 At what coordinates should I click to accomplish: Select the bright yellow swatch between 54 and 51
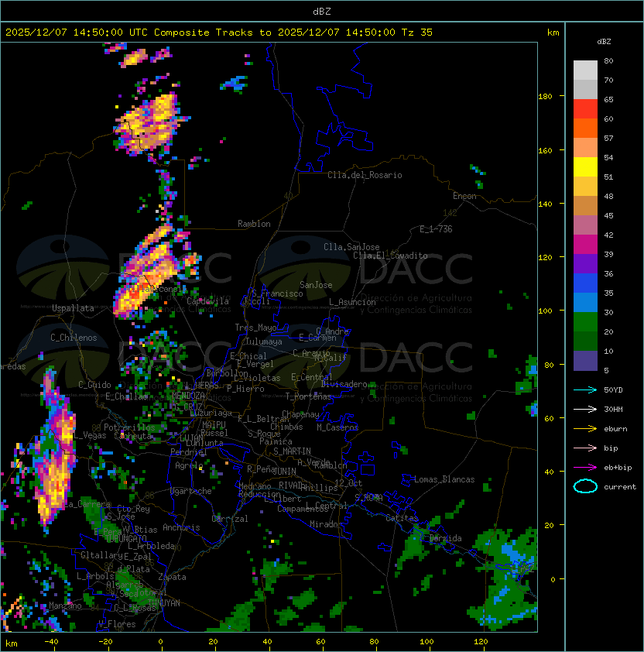coord(585,166)
